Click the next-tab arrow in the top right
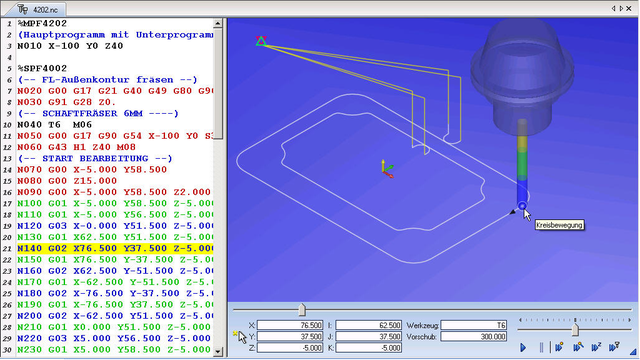 [622, 9]
